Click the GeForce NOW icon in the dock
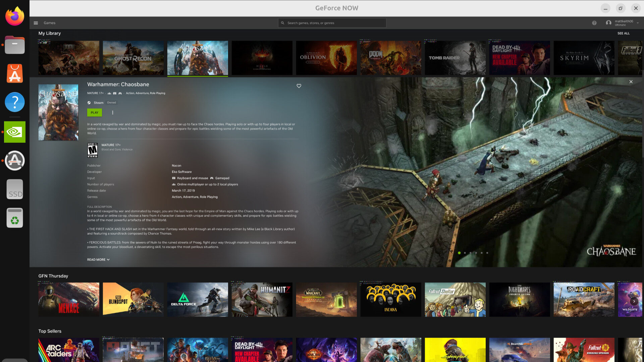 pos(14,132)
